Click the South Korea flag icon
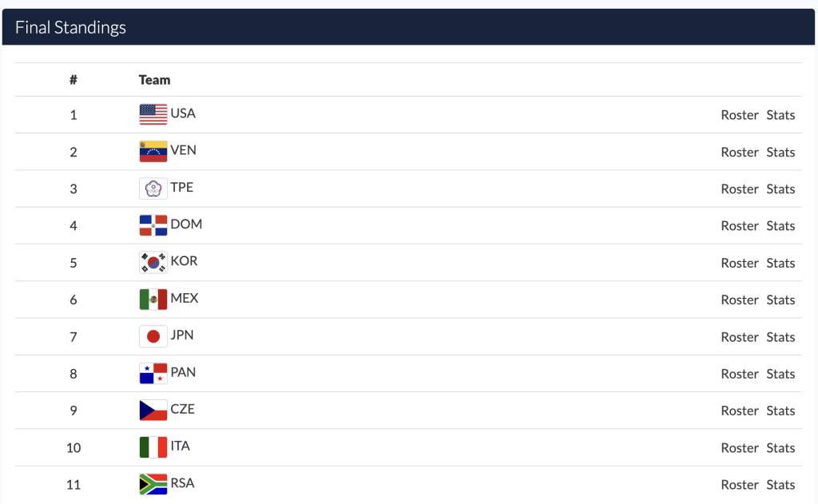This screenshot has height=504, width=818. (x=153, y=263)
